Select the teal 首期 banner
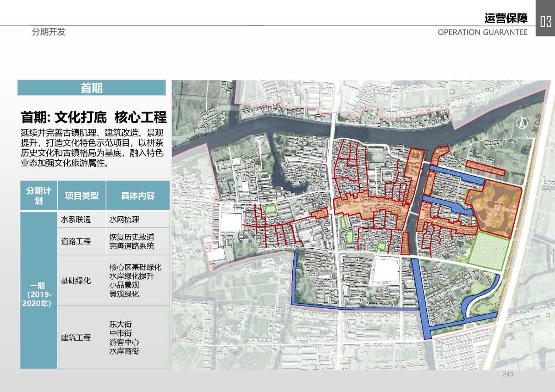 tap(92, 88)
